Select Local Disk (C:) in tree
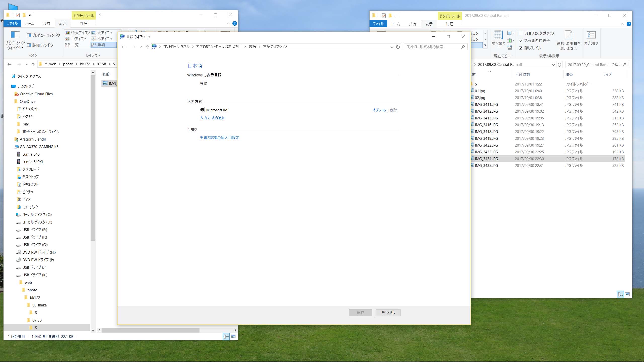Image resolution: width=644 pixels, height=362 pixels. (x=37, y=215)
